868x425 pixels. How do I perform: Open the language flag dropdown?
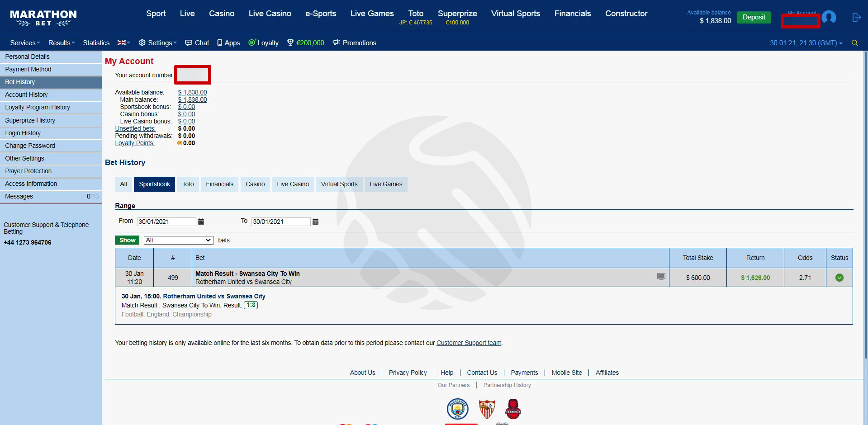(x=123, y=42)
